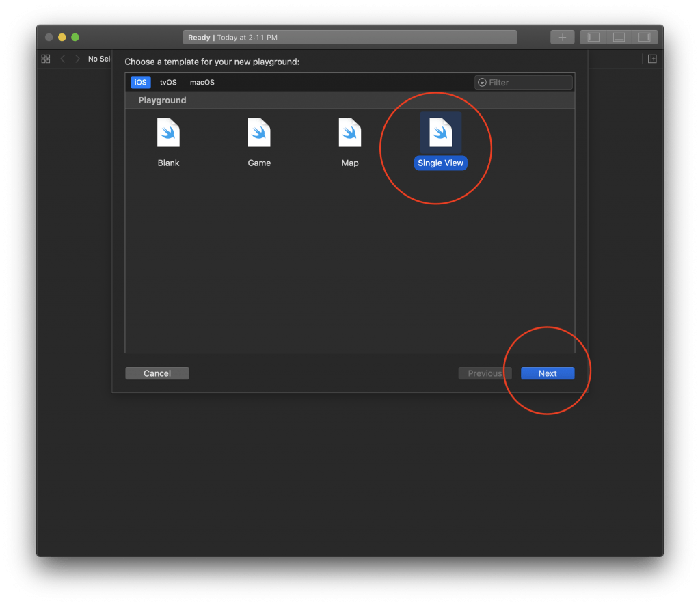Click the green zoom window button
The image size is (700, 605).
point(75,38)
